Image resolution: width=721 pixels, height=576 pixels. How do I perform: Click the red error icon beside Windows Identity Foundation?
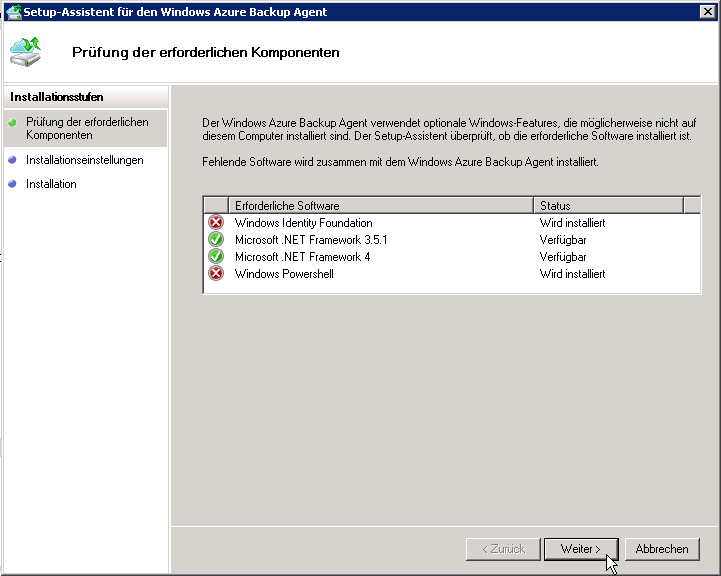click(216, 223)
